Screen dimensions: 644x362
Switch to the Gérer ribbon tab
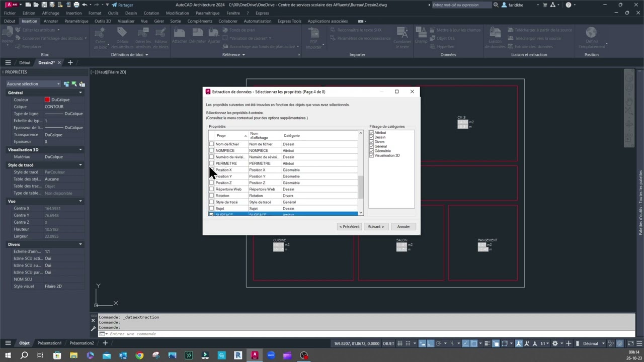[159, 21]
